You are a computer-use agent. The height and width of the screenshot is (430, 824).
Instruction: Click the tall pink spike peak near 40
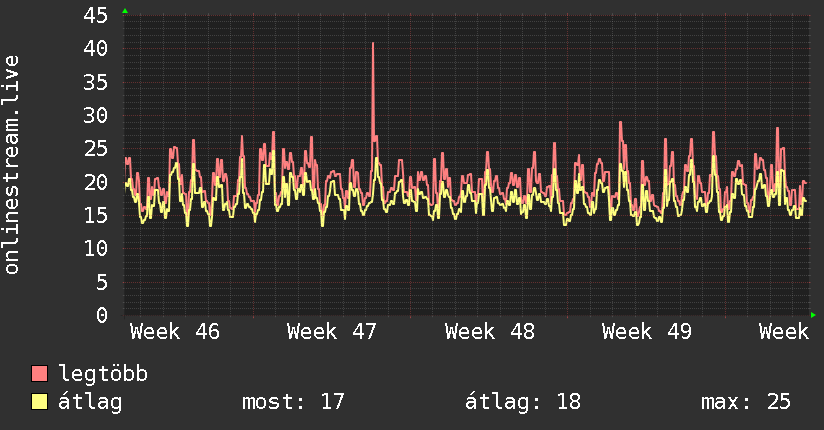[x=373, y=44]
